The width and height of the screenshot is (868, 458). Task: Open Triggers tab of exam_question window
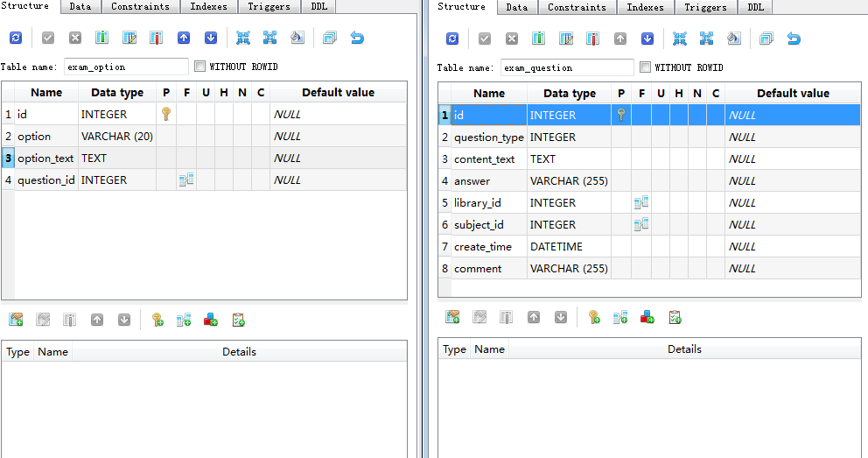(x=706, y=7)
